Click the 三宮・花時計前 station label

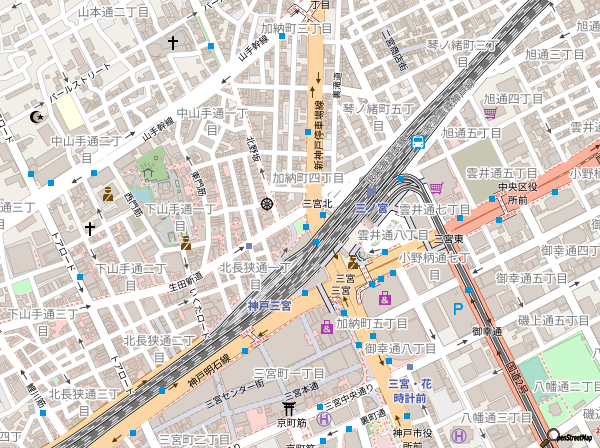coord(409,390)
